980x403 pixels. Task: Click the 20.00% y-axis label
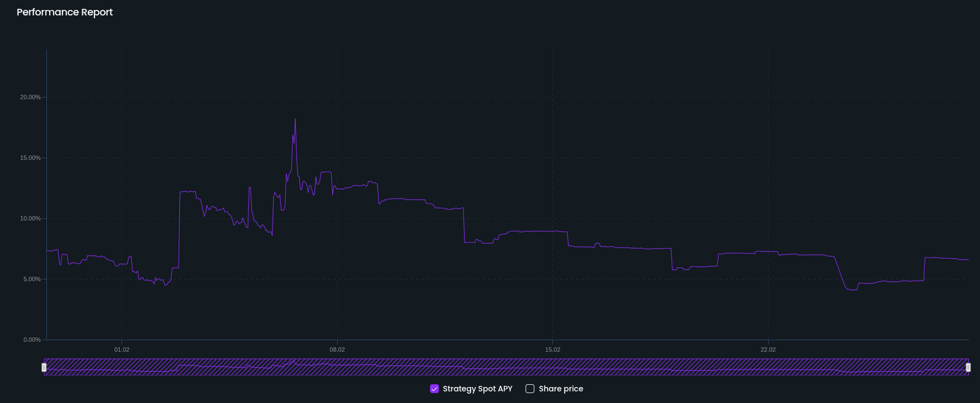[x=30, y=97]
